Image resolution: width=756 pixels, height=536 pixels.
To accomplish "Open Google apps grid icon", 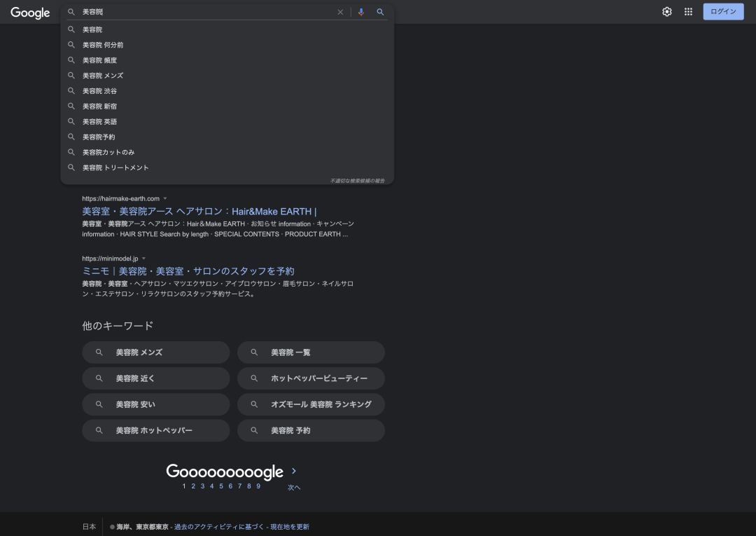I will (x=689, y=12).
